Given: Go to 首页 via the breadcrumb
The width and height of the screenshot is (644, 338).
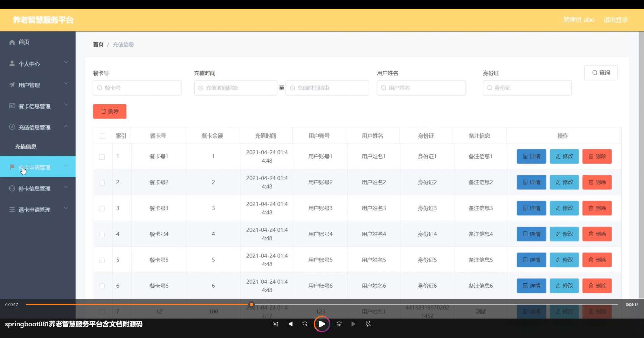Looking at the screenshot, I should coord(98,44).
